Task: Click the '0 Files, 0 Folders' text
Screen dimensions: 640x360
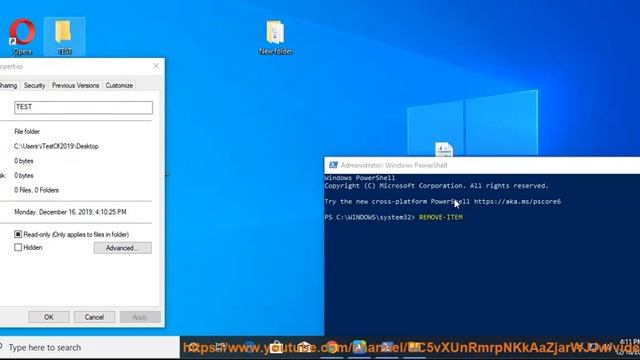Action: click(x=36, y=190)
